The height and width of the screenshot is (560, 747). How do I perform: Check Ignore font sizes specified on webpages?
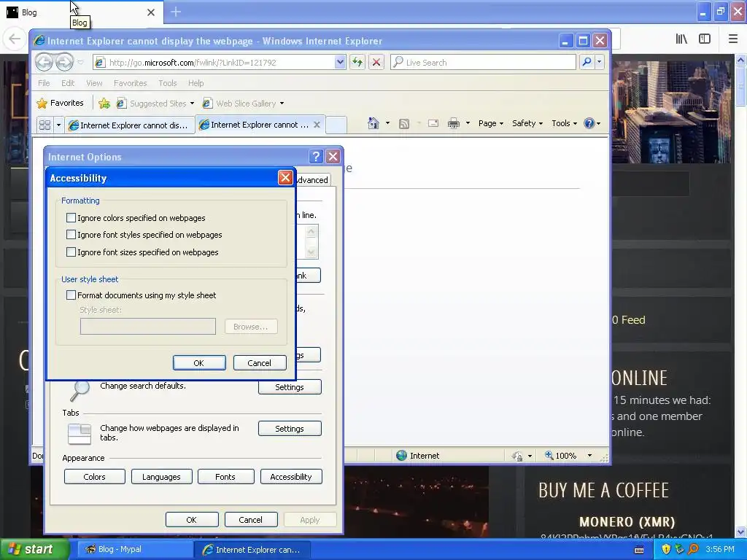click(71, 252)
